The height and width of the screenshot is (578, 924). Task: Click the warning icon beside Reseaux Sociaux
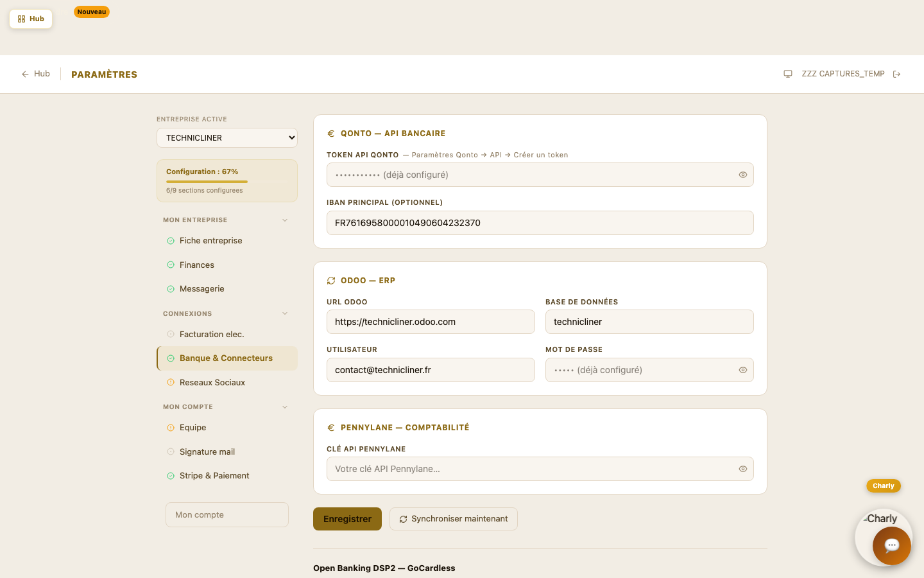171,382
